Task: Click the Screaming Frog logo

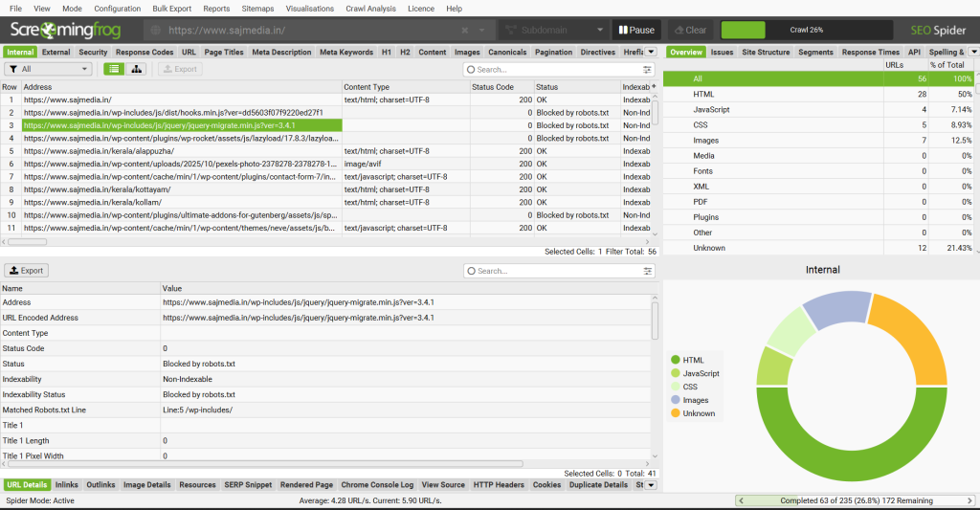Action: click(66, 30)
